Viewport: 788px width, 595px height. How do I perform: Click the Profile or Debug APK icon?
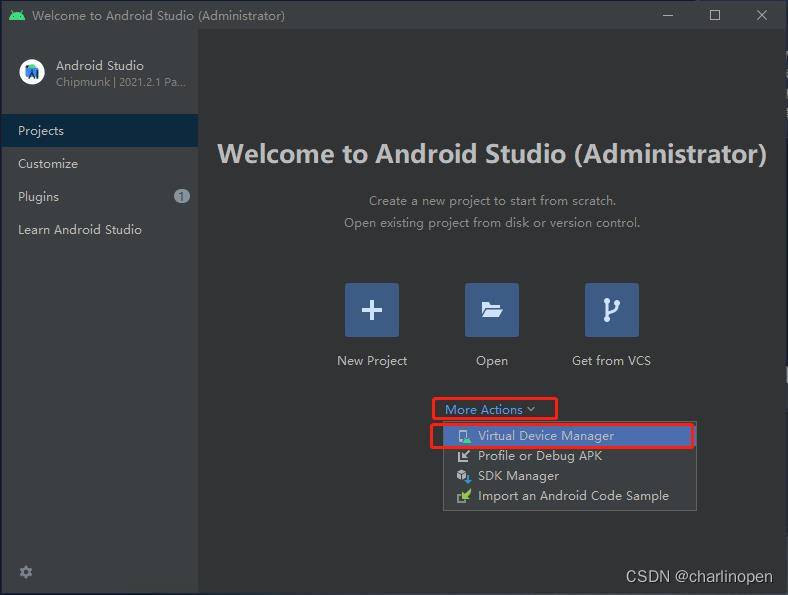[463, 456]
